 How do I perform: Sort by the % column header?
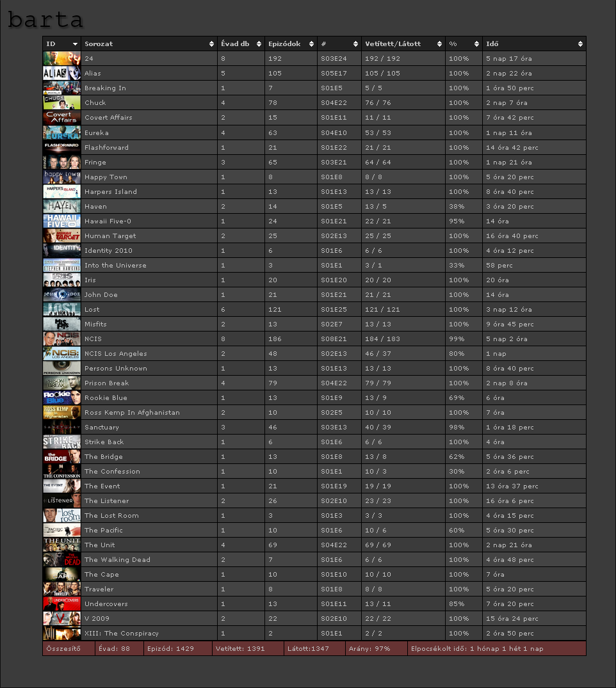[x=464, y=44]
